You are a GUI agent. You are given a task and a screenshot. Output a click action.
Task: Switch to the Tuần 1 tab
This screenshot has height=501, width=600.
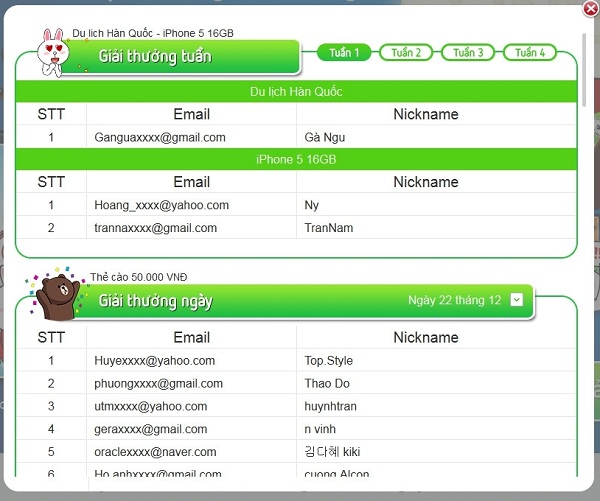point(344,52)
